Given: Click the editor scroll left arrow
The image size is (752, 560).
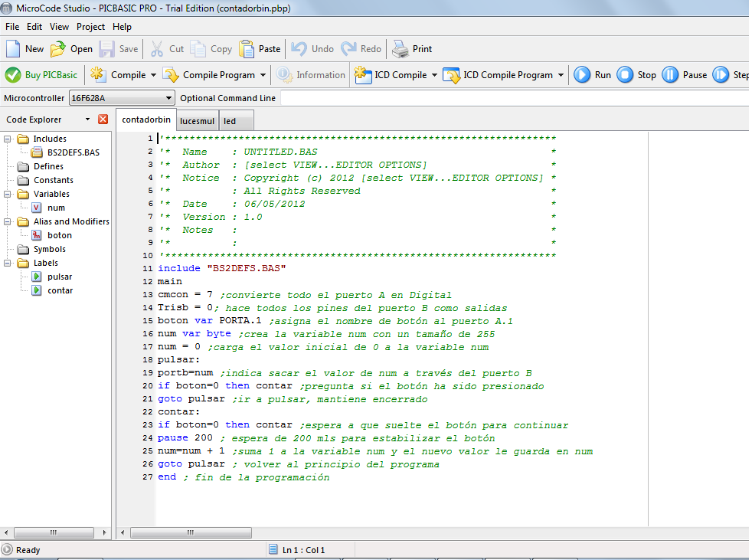Looking at the screenshot, I should tap(123, 532).
